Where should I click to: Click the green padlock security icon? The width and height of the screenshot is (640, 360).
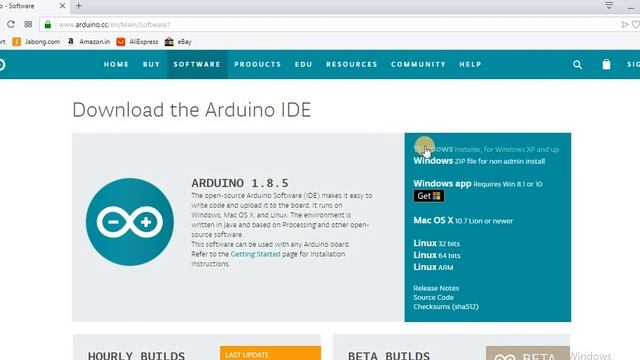tap(48, 24)
